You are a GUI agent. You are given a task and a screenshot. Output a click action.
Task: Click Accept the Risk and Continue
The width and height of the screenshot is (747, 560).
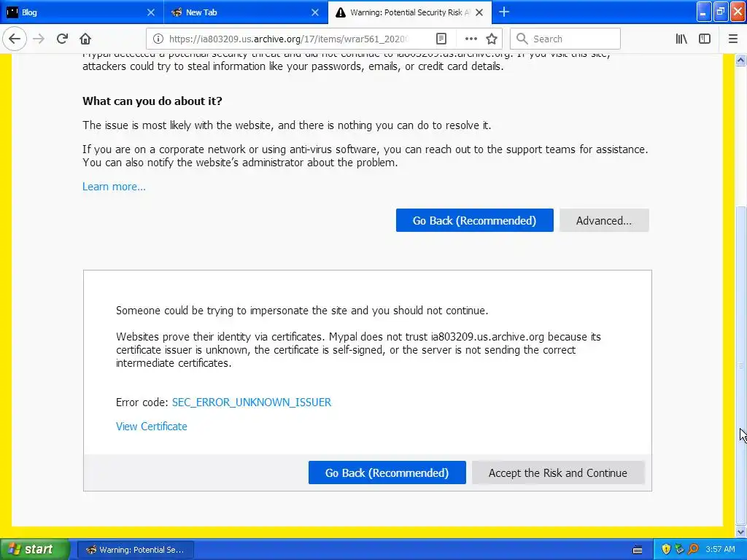tap(558, 472)
